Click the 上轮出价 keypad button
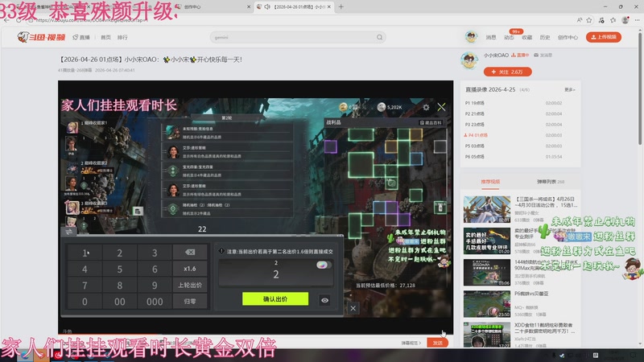Viewport: 644px width, 362px height. point(190,286)
